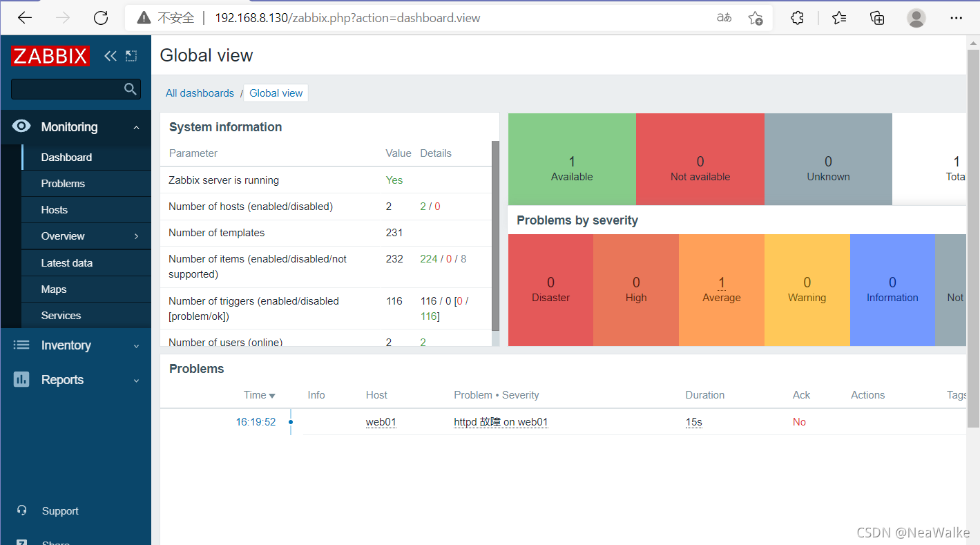Click the Number of templates row
This screenshot has width=980, height=545.
325,233
